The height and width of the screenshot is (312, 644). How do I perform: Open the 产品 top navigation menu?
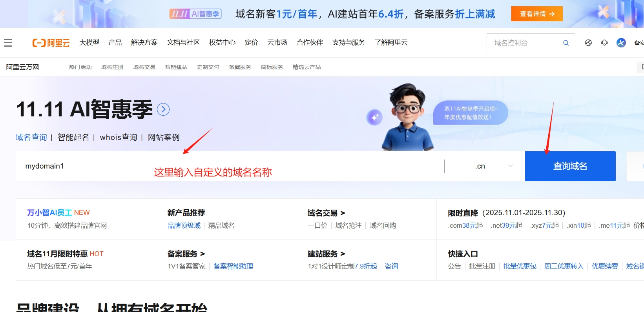(x=115, y=42)
